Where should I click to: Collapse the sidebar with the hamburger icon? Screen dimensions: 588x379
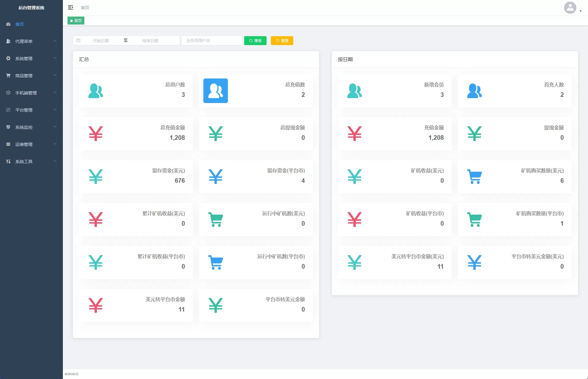point(71,7)
